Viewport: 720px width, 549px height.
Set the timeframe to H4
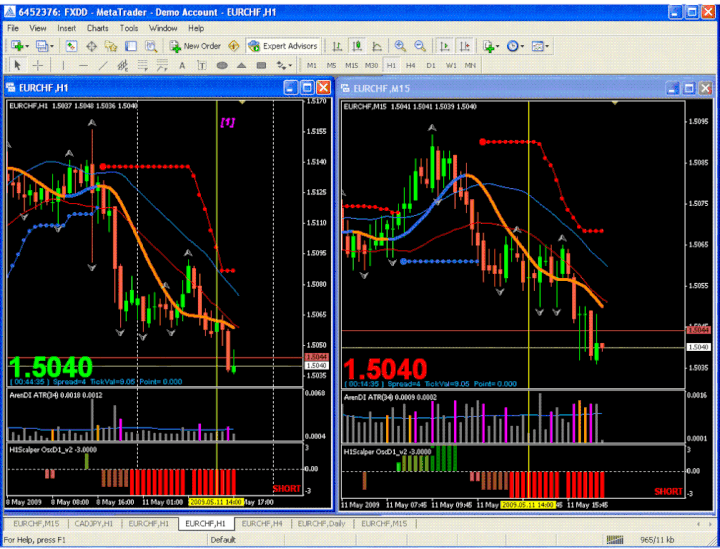coord(411,66)
